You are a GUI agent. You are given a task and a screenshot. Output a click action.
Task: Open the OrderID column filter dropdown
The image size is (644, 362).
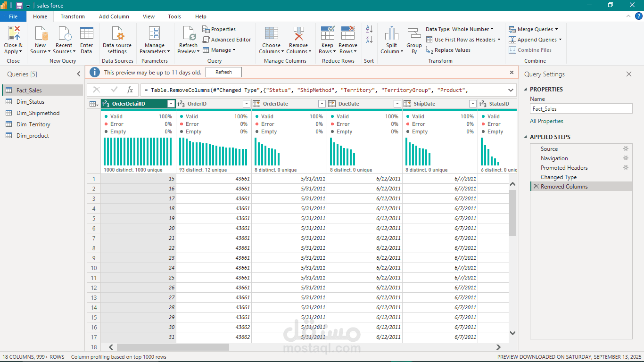pos(247,104)
